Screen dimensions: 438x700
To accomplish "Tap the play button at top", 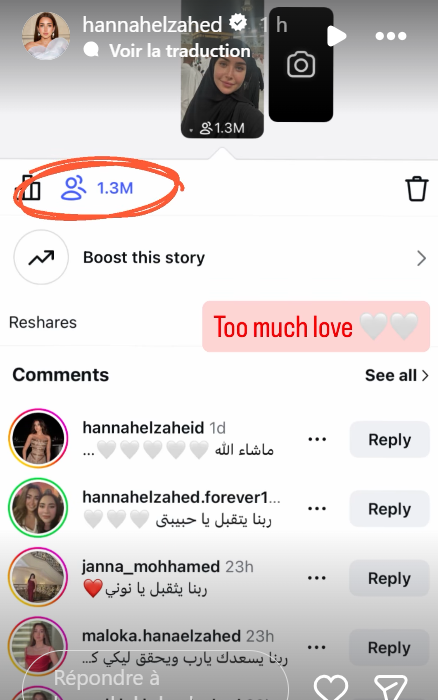I will point(336,36).
